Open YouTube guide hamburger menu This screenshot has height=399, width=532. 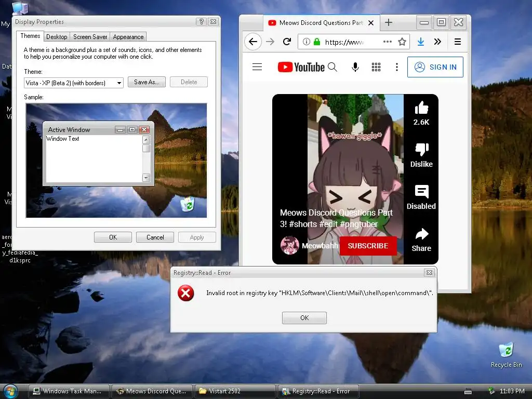click(257, 67)
